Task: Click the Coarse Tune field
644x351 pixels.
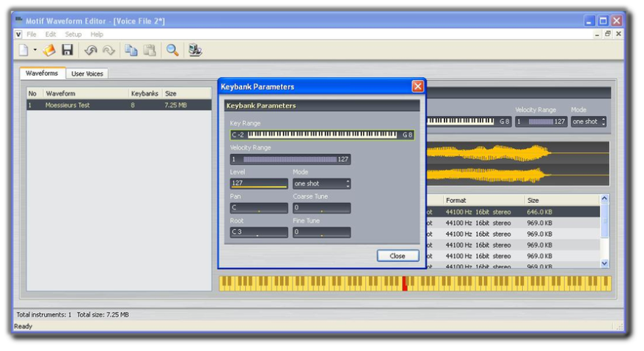Action: point(321,207)
